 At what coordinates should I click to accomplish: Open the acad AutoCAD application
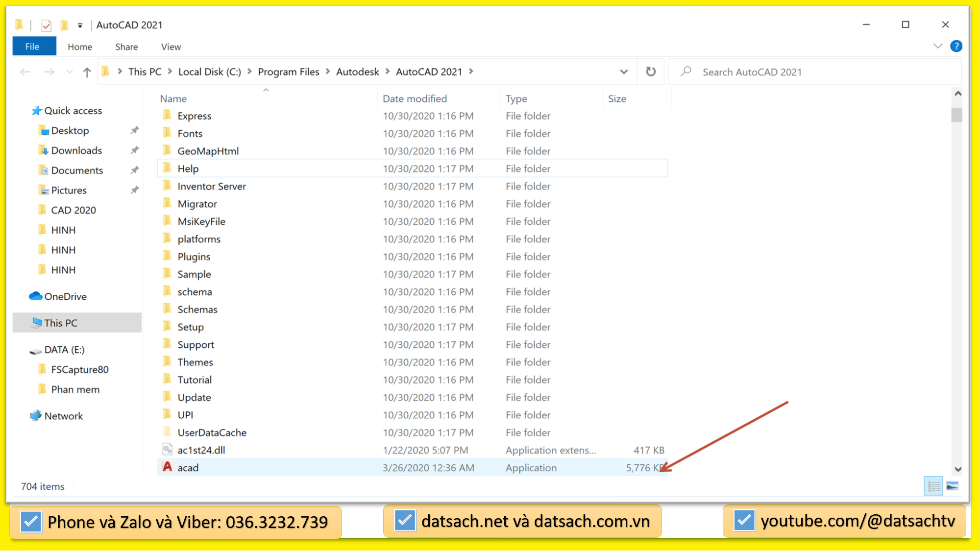188,467
